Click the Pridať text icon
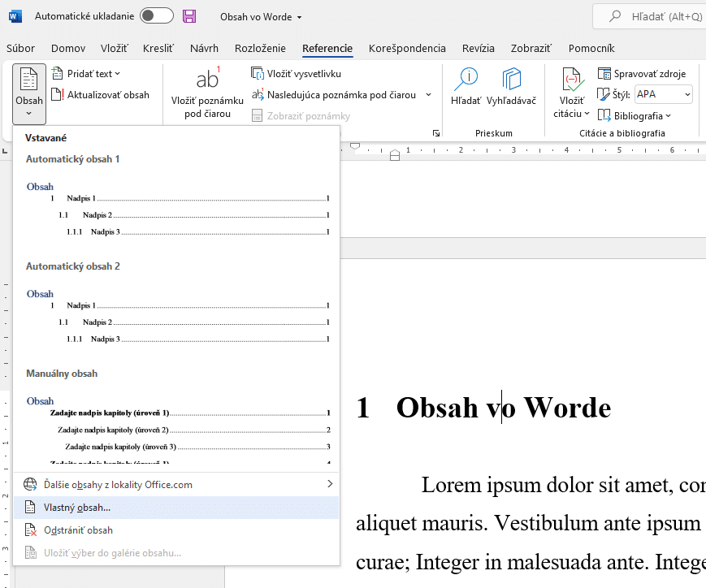 [57, 73]
